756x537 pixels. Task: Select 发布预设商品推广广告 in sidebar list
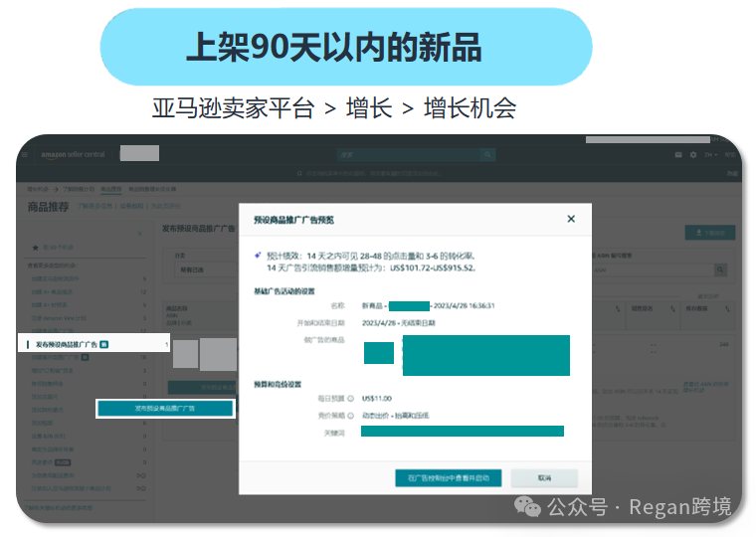click(94, 344)
